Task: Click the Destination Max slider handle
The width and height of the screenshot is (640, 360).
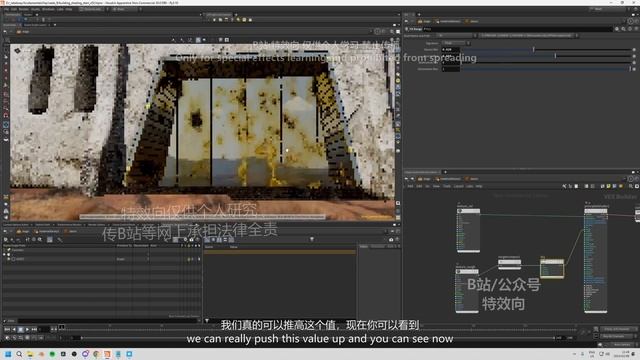Action: [630, 69]
